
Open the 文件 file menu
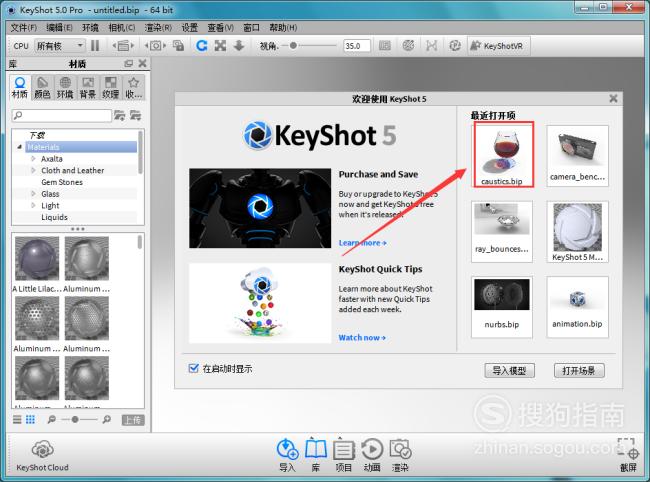point(24,28)
